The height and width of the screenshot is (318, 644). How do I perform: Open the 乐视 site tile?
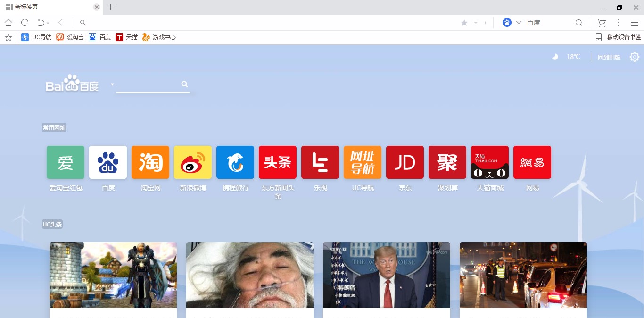320,162
